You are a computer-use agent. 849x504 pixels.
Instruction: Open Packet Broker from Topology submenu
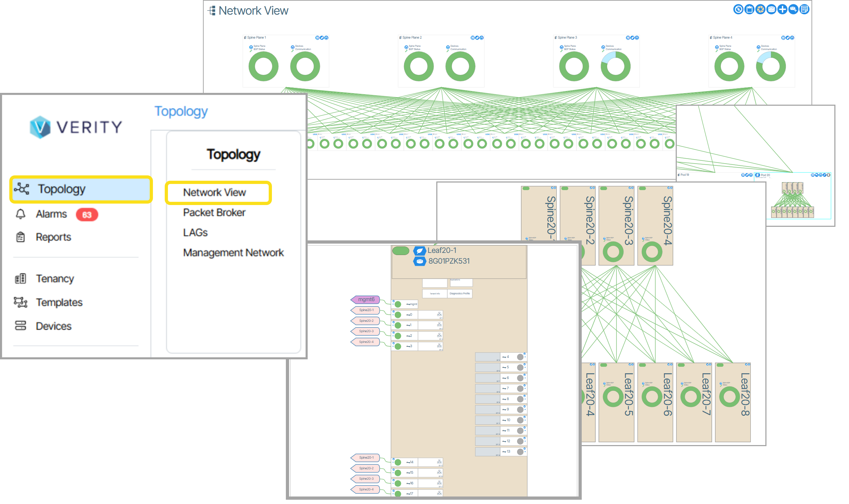214,213
